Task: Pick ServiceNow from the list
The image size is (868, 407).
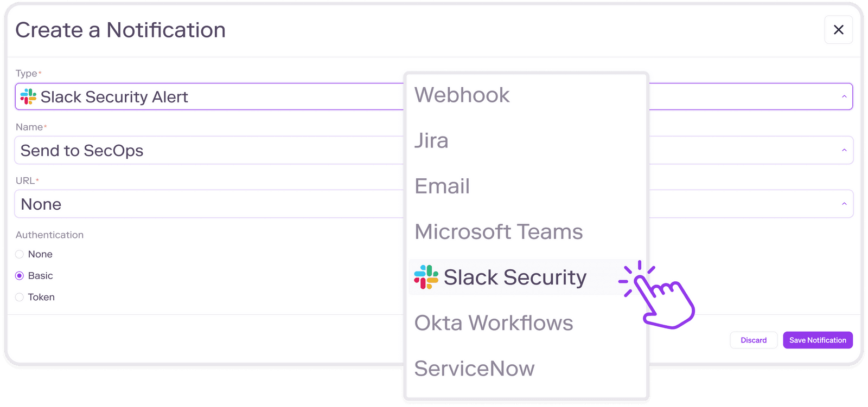Action: (475, 369)
